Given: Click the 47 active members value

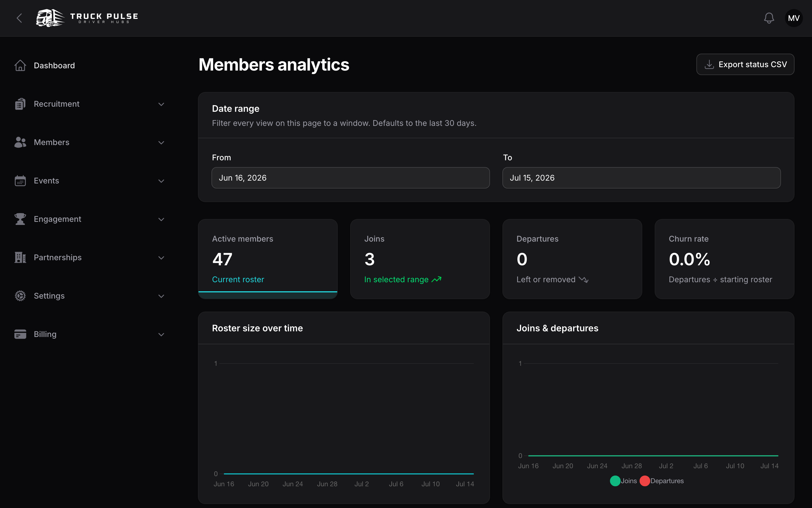Looking at the screenshot, I should tap(222, 259).
